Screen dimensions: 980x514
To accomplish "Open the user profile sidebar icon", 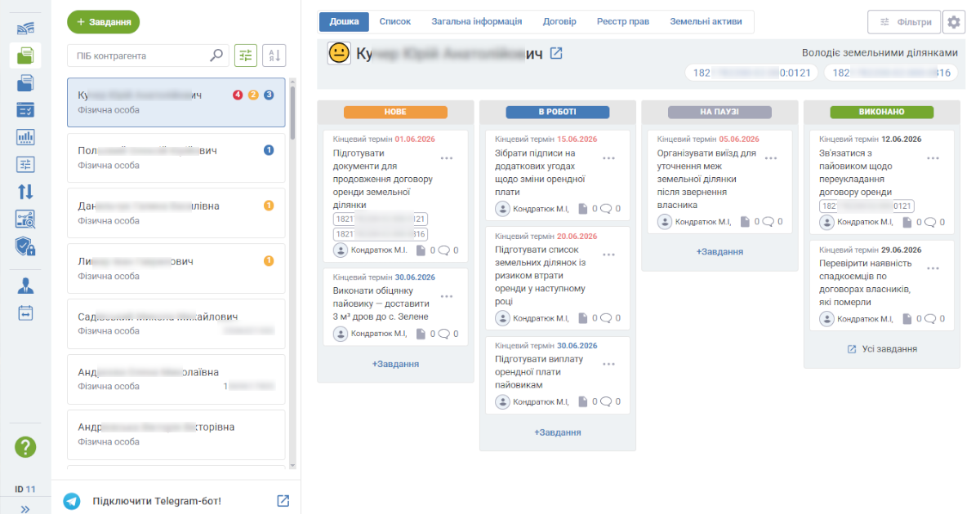I will 25,286.
